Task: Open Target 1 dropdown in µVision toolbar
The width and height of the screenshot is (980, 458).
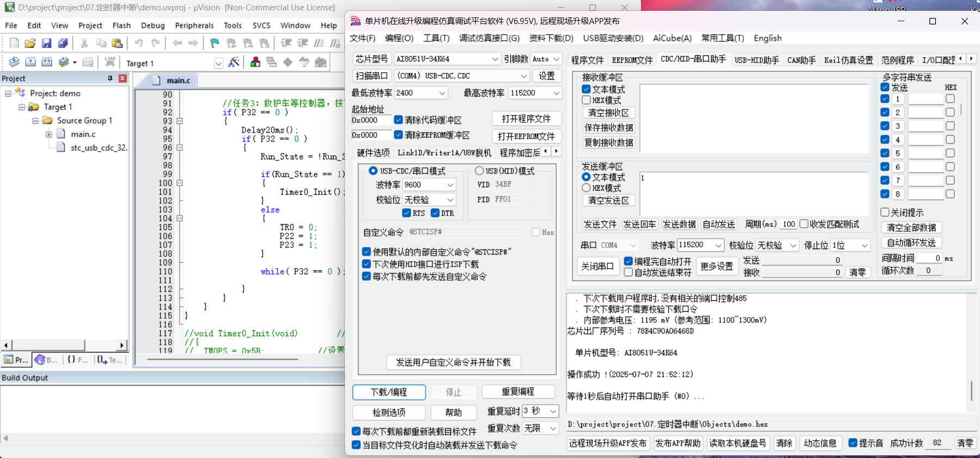Action: [x=218, y=63]
